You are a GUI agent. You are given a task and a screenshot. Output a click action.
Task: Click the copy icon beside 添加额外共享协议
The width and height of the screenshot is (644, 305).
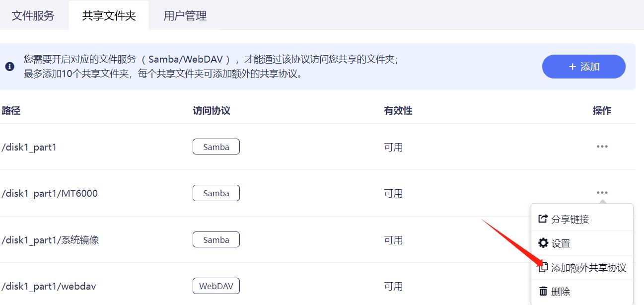pos(543,267)
